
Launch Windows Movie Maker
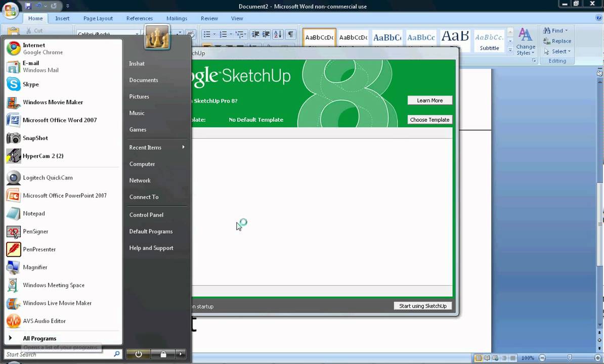pos(63,102)
